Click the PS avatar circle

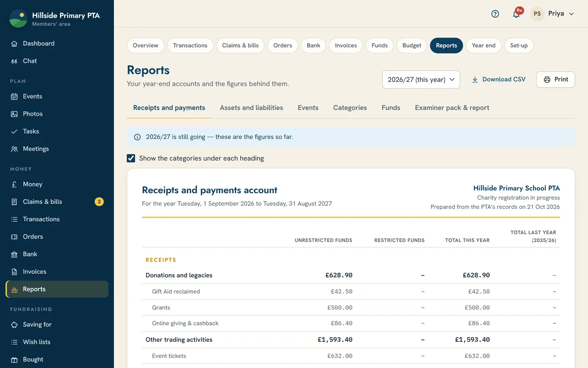coord(537,14)
